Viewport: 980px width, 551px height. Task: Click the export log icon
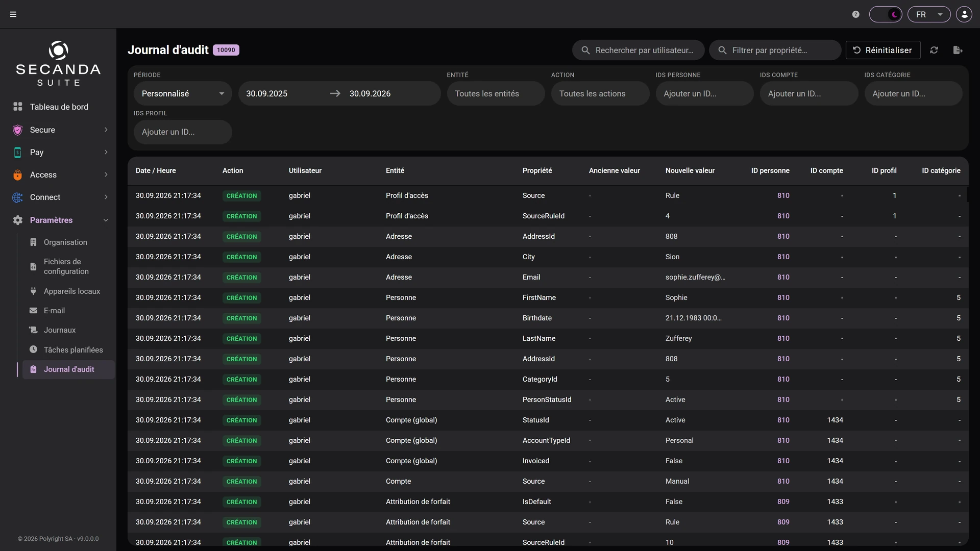click(x=958, y=50)
